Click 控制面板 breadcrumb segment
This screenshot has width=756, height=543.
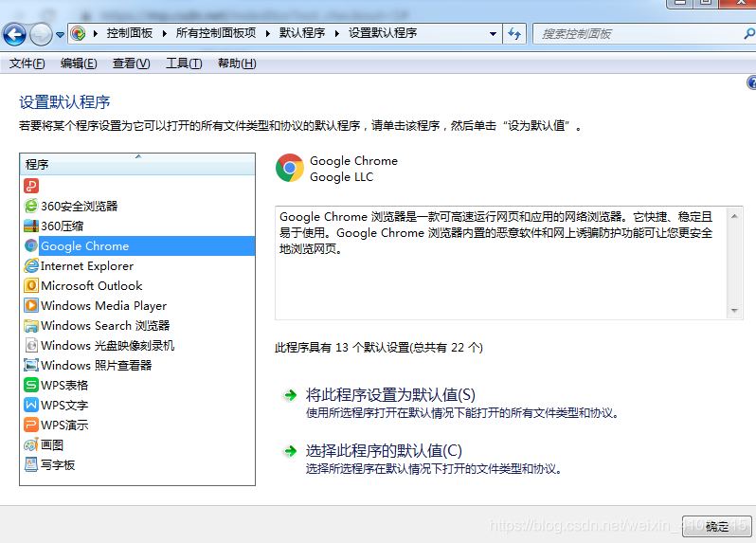[129, 33]
